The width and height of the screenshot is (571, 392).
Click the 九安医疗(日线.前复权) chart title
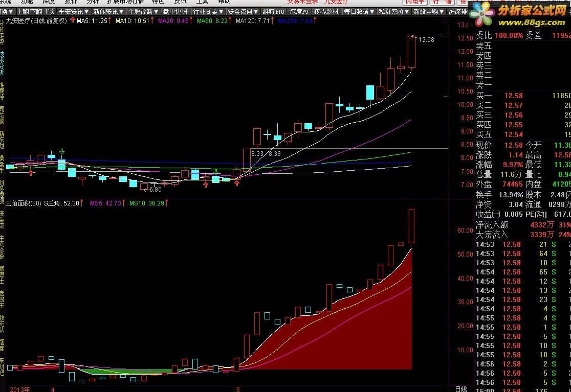click(36, 21)
